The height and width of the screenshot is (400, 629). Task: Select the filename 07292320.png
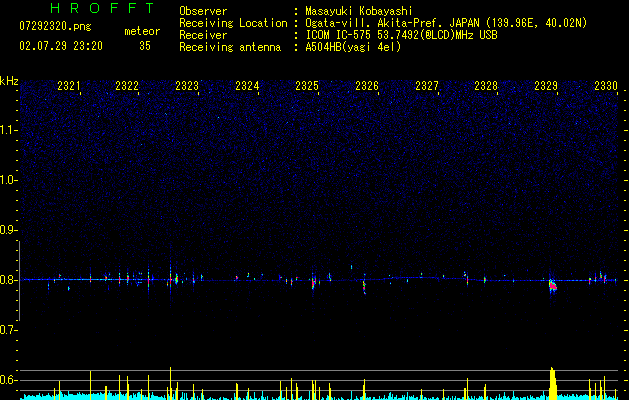(55, 27)
